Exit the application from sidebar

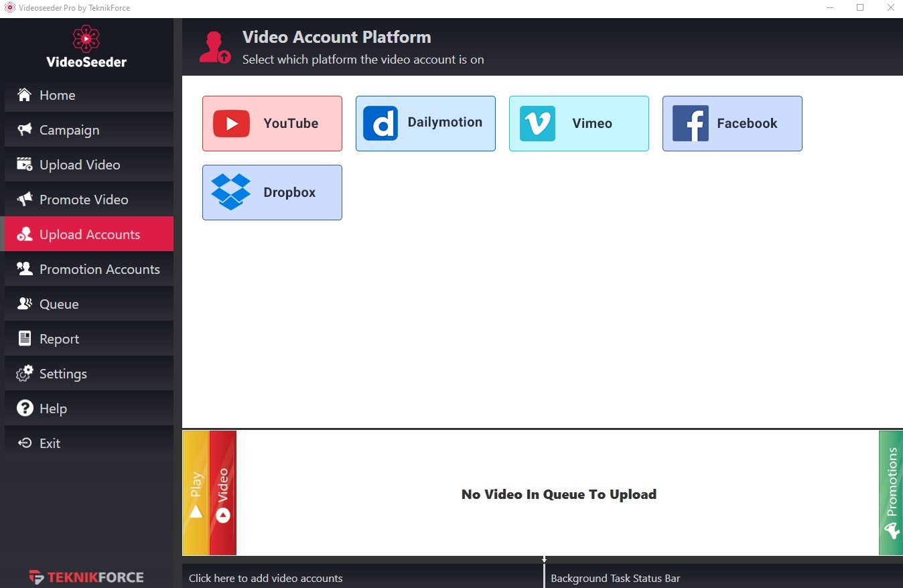[50, 443]
